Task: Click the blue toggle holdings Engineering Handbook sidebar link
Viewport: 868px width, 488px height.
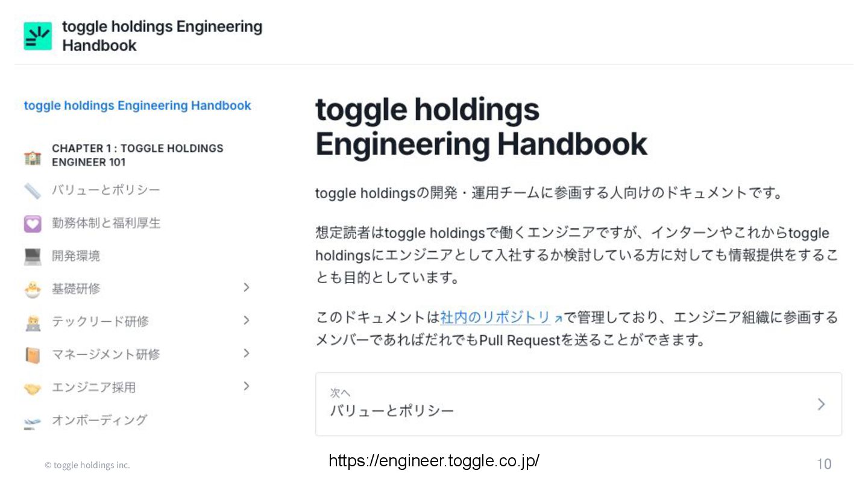Action: (x=137, y=105)
